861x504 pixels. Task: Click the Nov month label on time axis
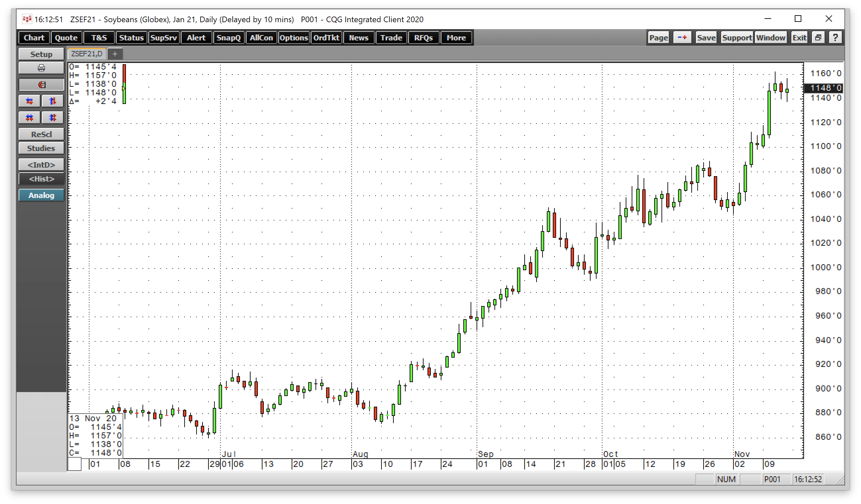[x=742, y=454]
